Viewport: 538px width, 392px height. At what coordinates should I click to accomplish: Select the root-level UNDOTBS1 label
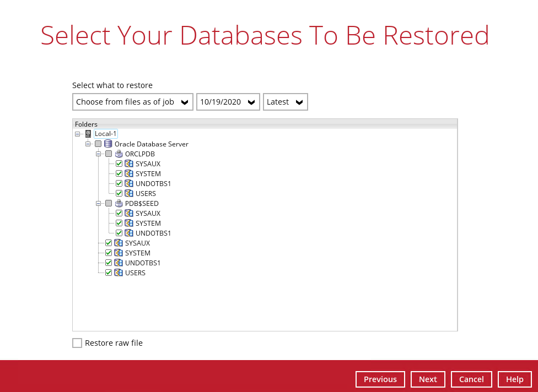(x=143, y=263)
